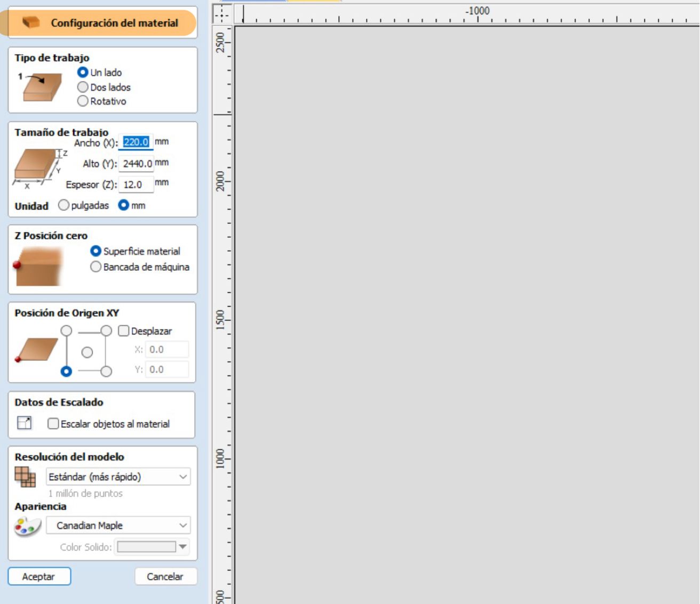
Task: Click the Tamaño de trabajo heading
Action: [61, 132]
